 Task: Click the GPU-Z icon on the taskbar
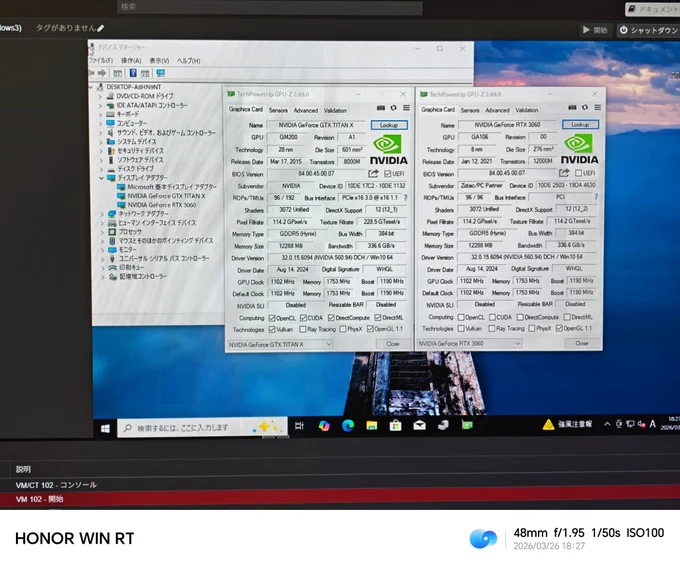pyautogui.click(x=467, y=425)
